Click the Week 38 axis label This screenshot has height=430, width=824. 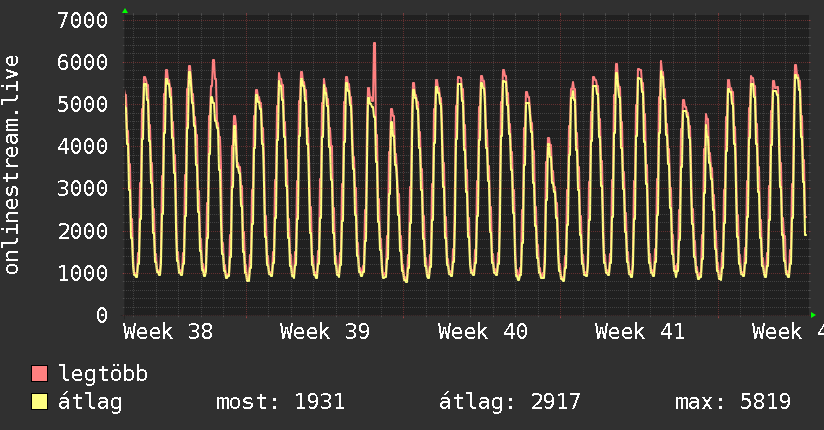(x=168, y=332)
